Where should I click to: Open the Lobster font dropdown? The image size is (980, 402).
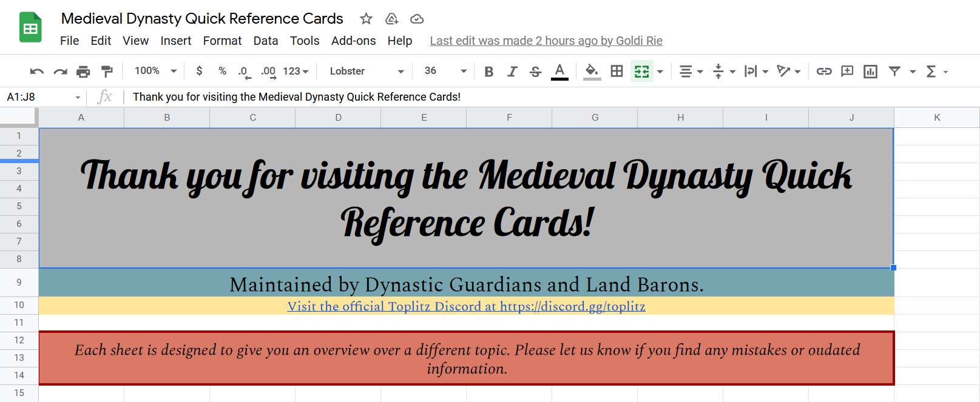pyautogui.click(x=367, y=71)
